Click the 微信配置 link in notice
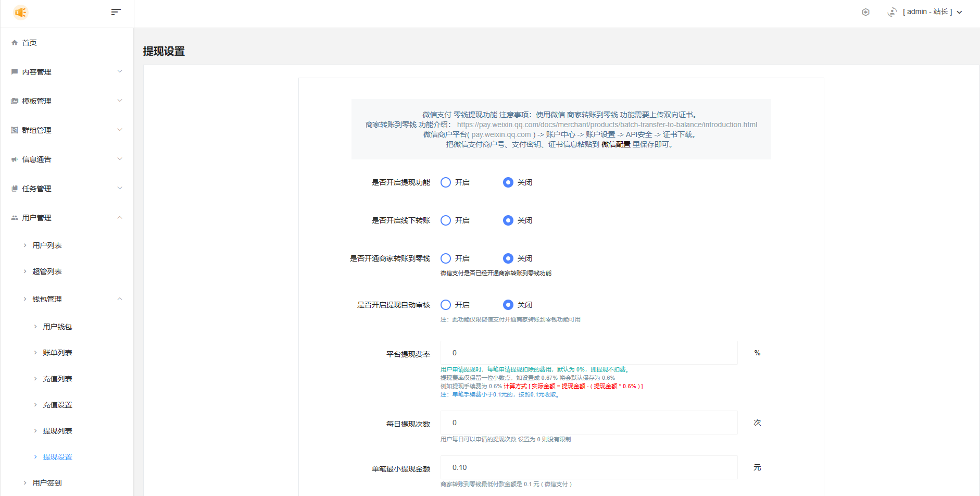 tap(615, 144)
